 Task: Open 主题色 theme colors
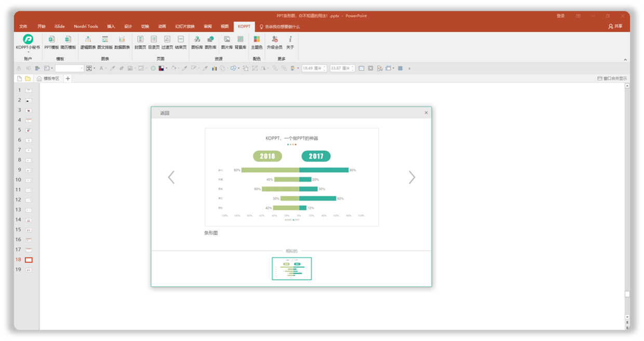(x=257, y=43)
